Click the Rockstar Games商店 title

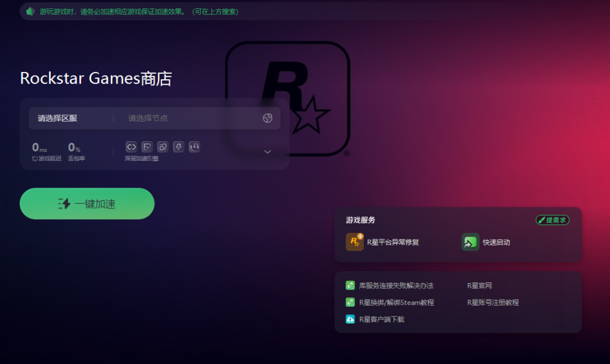(x=96, y=78)
